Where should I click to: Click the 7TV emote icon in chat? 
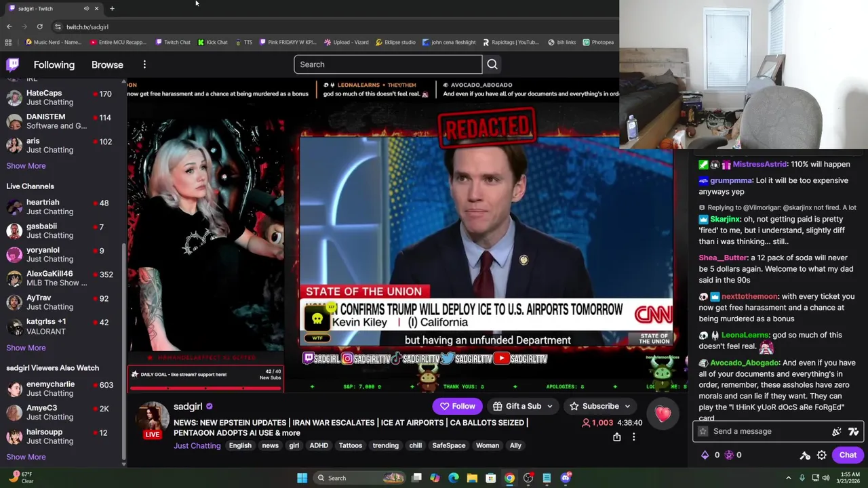(x=853, y=431)
